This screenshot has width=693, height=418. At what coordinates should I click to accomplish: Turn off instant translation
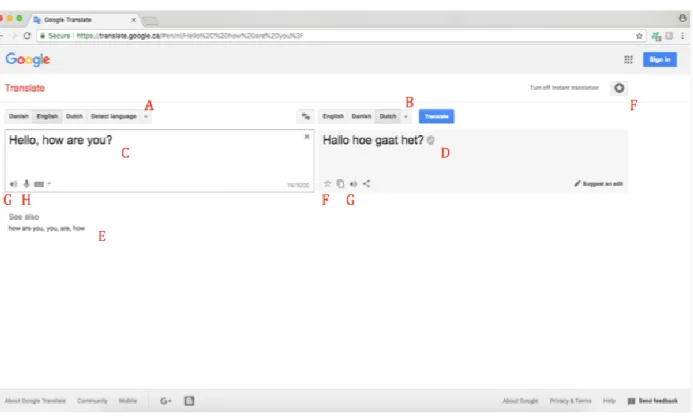tap(564, 88)
